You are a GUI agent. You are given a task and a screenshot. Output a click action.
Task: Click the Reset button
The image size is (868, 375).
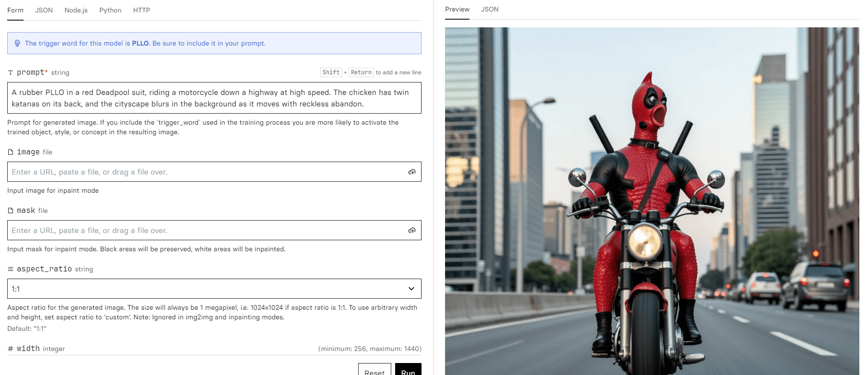pyautogui.click(x=374, y=370)
